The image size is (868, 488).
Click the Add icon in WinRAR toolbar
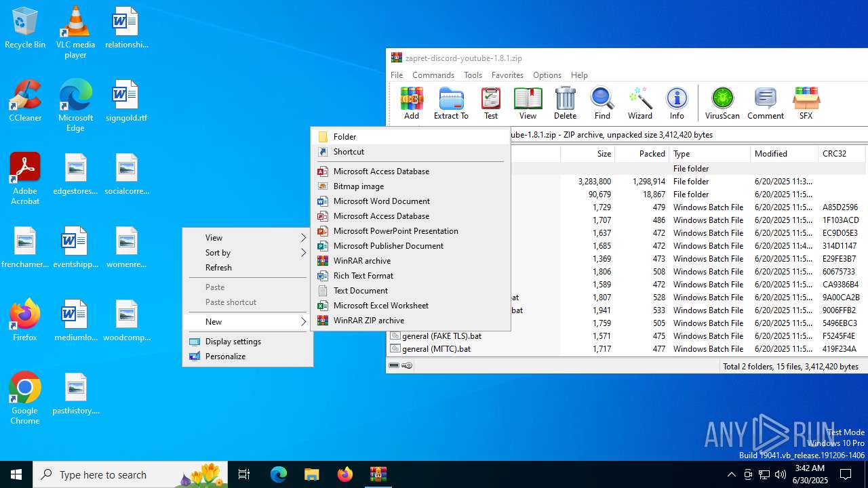coord(412,104)
